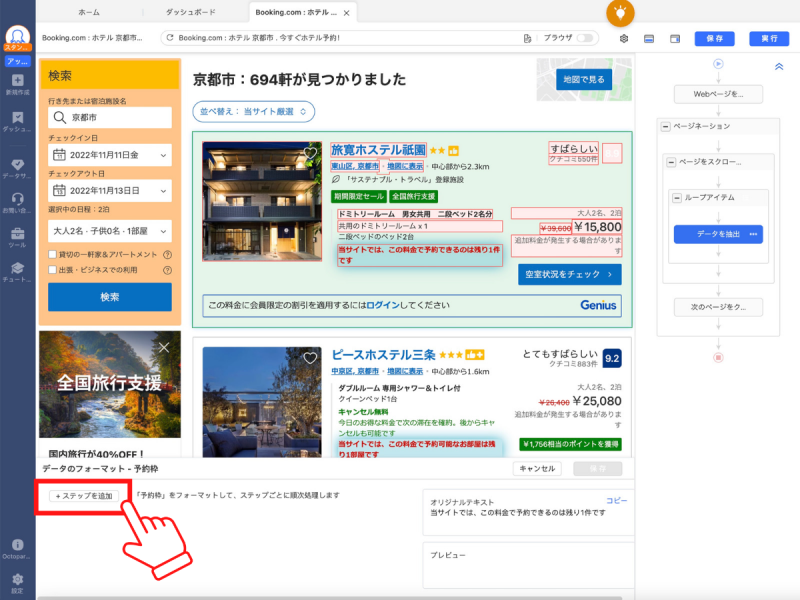The image size is (800, 600).
Task: Click 空室状況をチェック button
Action: pyautogui.click(x=570, y=274)
